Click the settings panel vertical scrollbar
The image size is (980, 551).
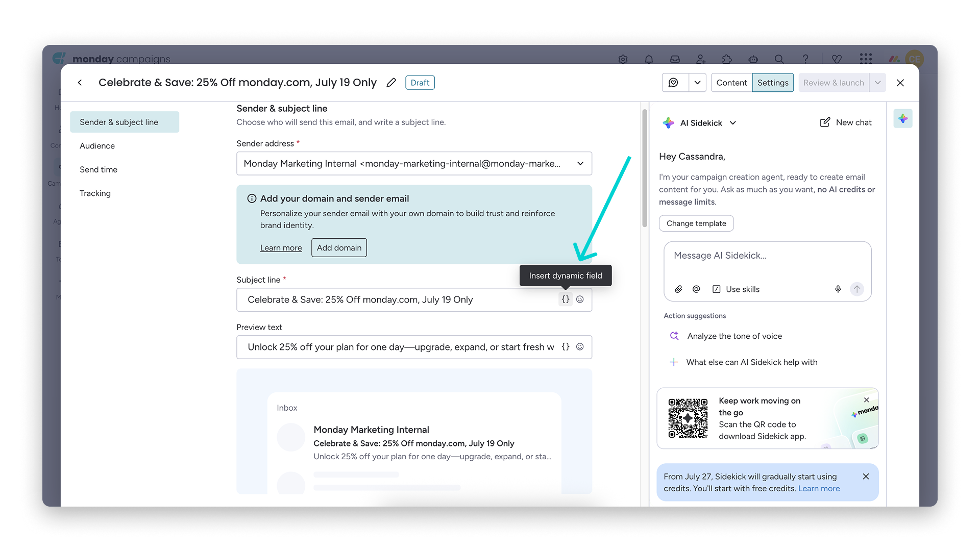pos(645,168)
